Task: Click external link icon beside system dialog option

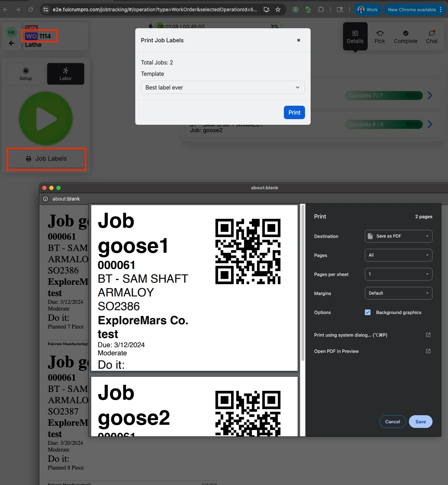Action: [x=428, y=335]
